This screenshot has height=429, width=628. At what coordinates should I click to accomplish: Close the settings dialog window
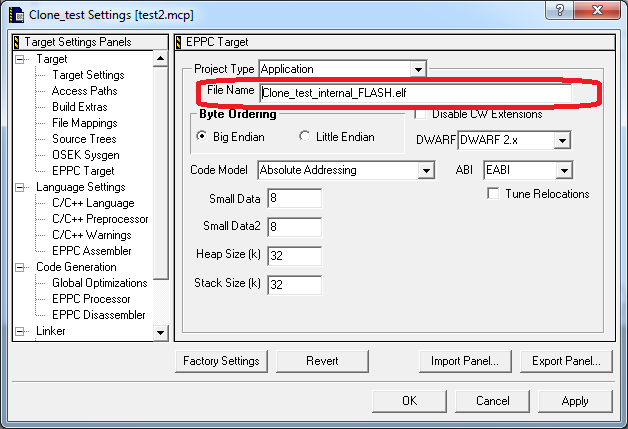coord(598,10)
